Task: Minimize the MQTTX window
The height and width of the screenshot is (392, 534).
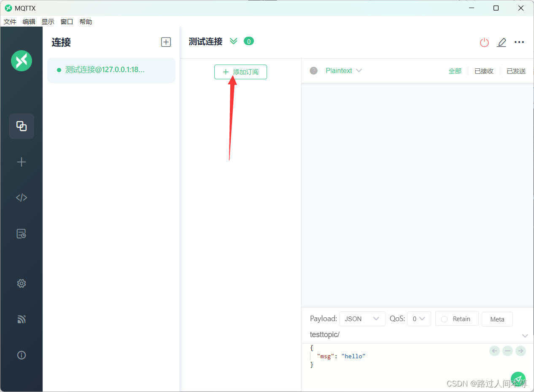Action: [471, 8]
